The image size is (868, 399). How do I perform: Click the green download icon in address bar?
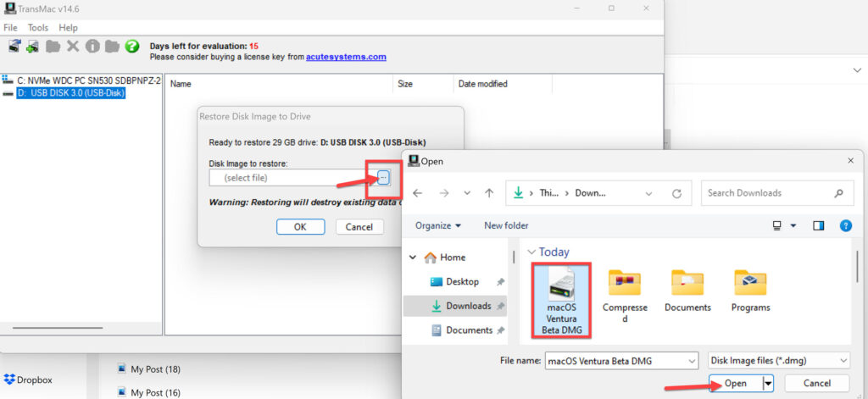point(518,193)
